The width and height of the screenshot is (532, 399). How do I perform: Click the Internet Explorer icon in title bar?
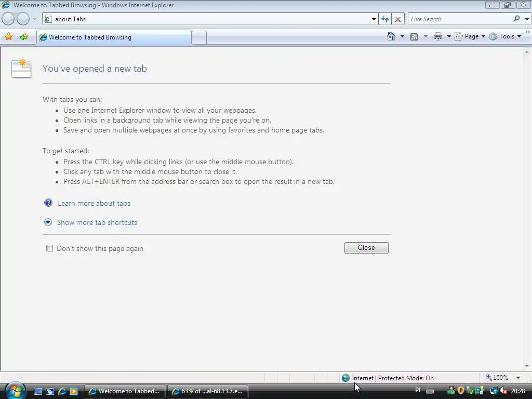pos(6,5)
